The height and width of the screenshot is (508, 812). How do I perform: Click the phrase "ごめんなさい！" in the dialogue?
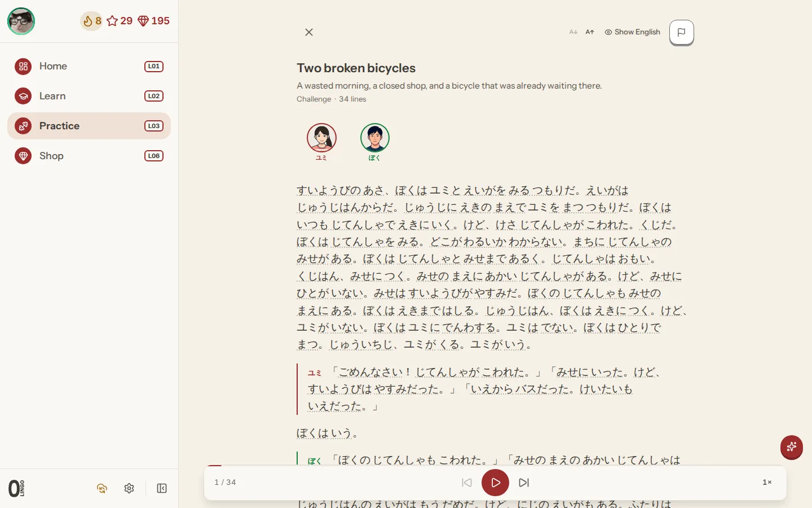point(374,373)
